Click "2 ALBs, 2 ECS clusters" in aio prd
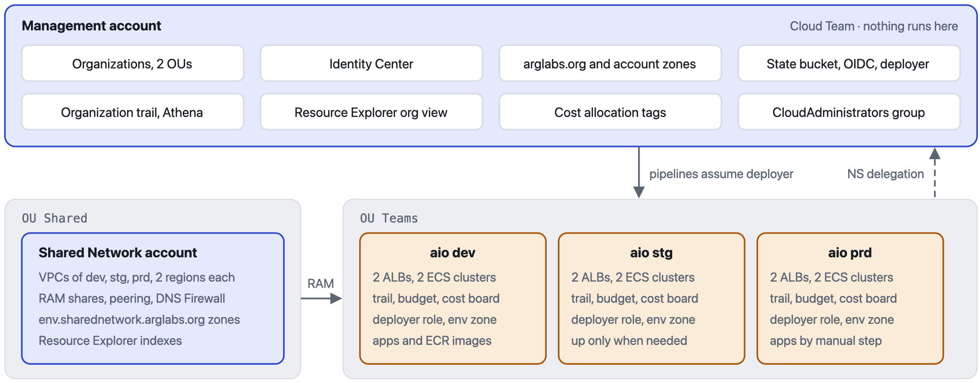980x383 pixels. 831,278
